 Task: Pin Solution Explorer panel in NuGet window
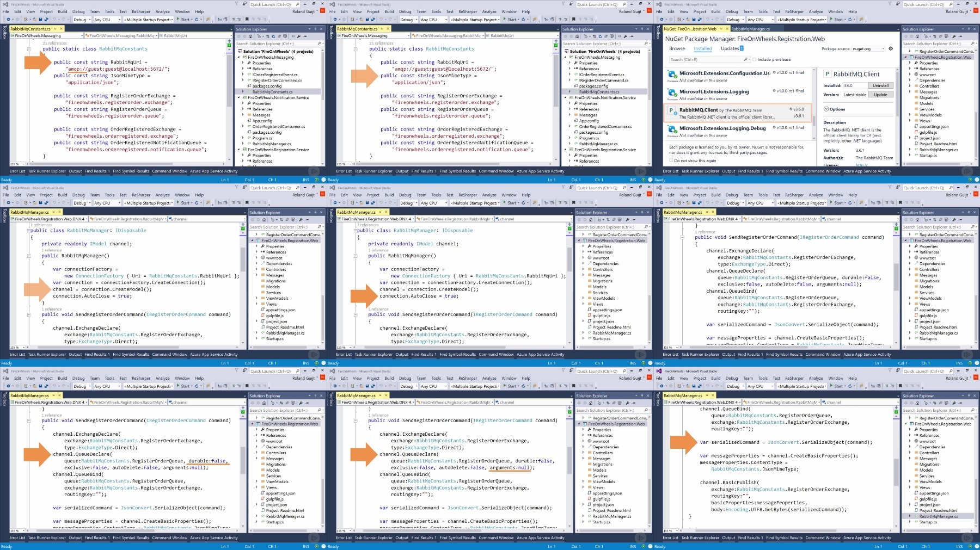coord(968,29)
